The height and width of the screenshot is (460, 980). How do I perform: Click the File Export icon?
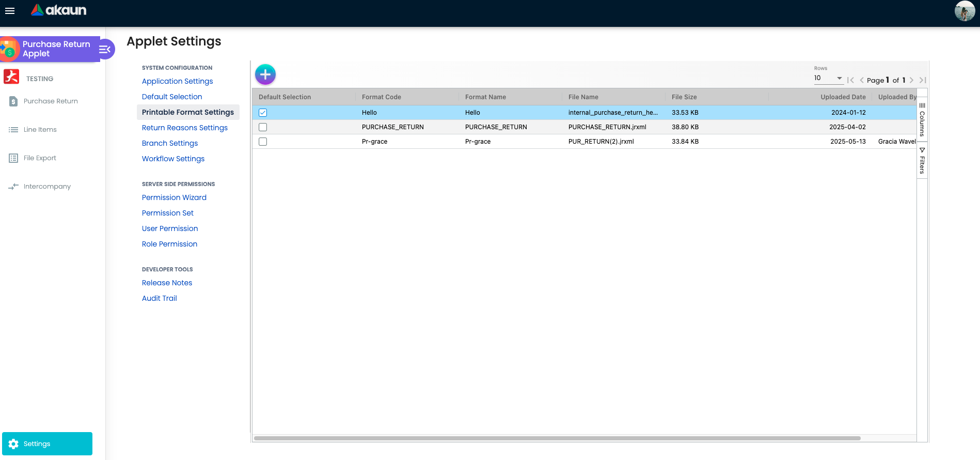click(x=13, y=158)
